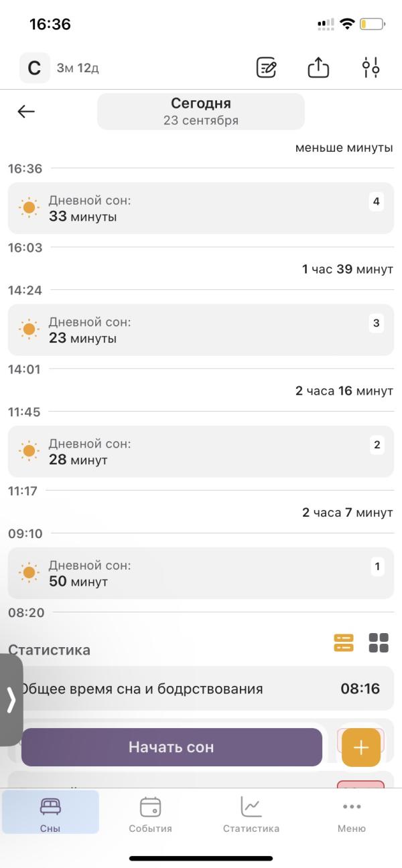Screen dimensions: 402x868
Task: Open the filter settings sliders icon
Action: (x=371, y=68)
